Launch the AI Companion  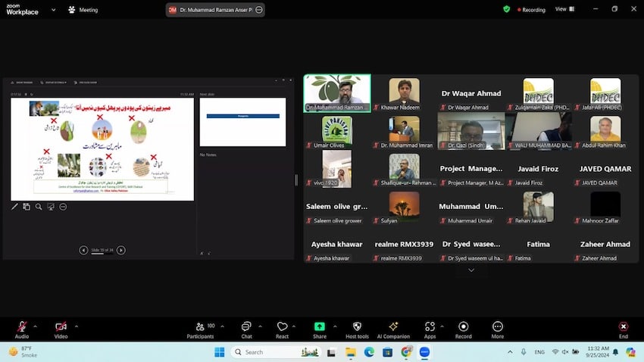[393, 326]
